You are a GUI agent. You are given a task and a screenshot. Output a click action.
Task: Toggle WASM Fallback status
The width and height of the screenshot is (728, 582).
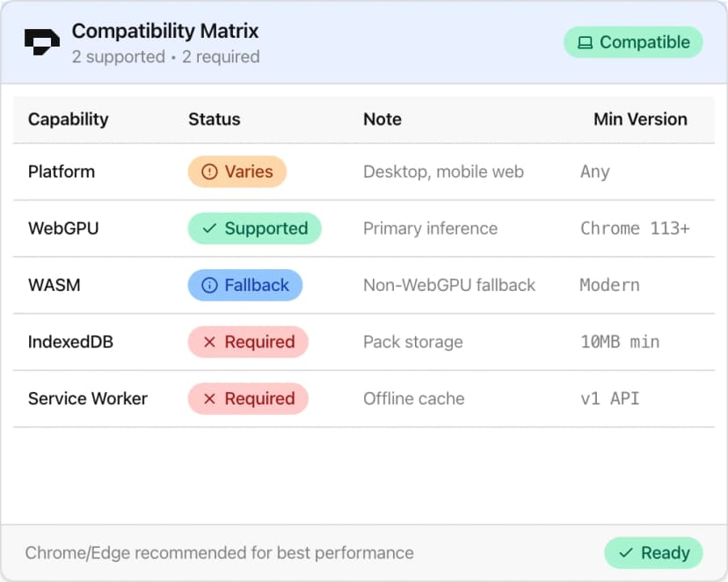[244, 285]
